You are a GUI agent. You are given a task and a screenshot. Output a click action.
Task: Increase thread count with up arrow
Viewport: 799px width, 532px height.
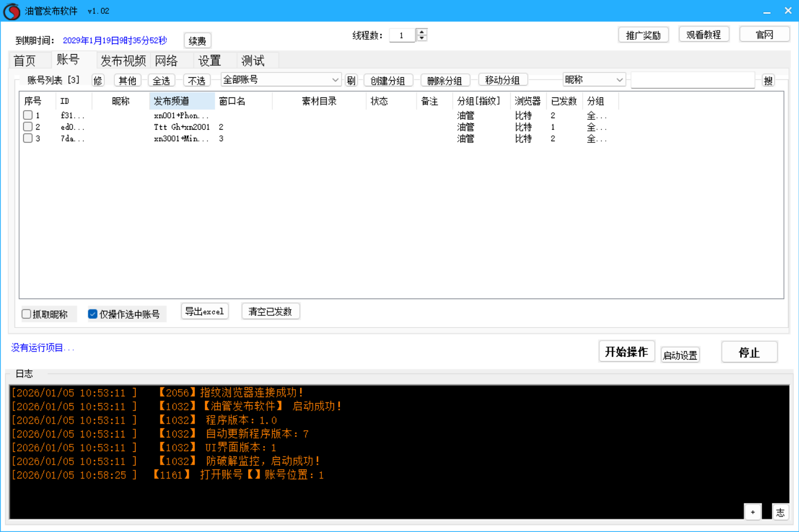pyautogui.click(x=422, y=32)
